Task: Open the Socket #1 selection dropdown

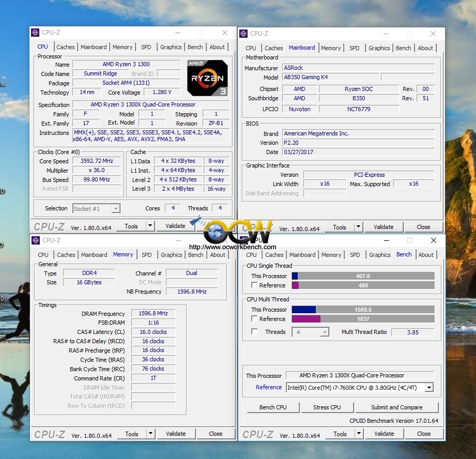Action: pyautogui.click(x=97, y=208)
